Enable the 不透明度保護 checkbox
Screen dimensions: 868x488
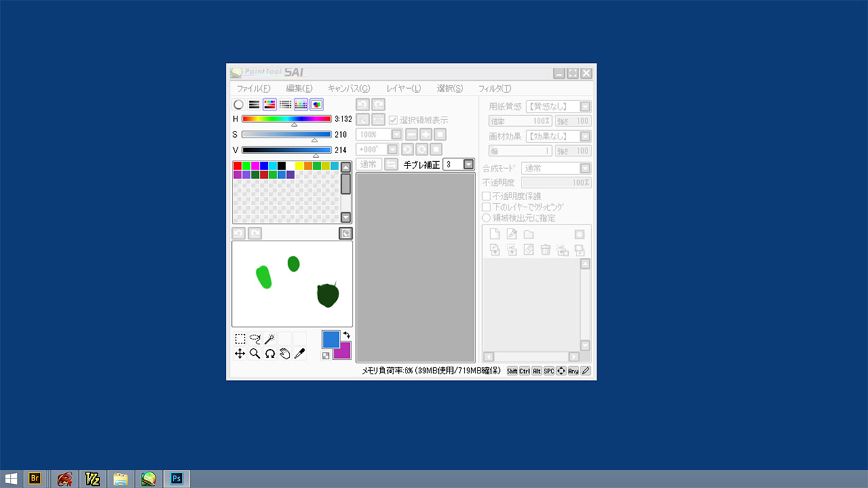click(x=486, y=196)
